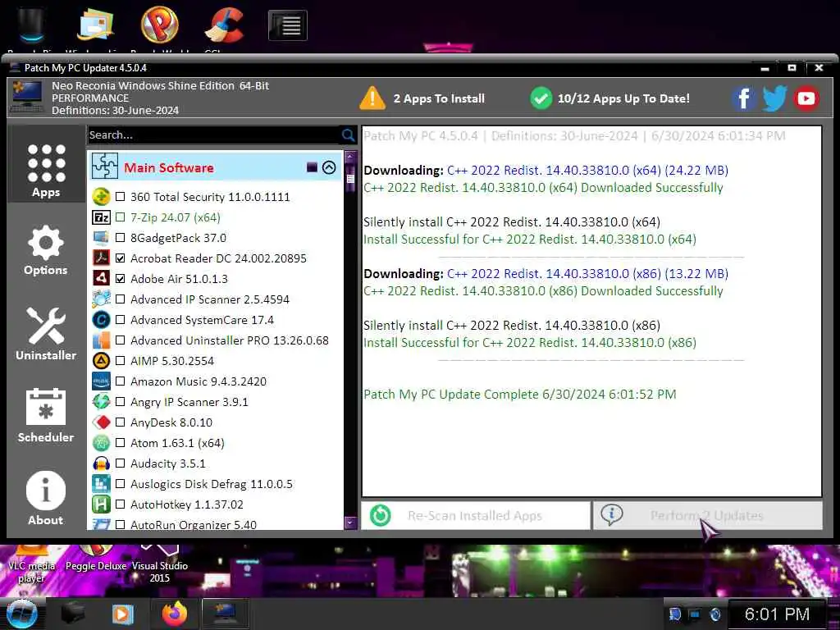Click the computer icon in header
Image resolution: width=840 pixels, height=630 pixels.
pos(27,97)
